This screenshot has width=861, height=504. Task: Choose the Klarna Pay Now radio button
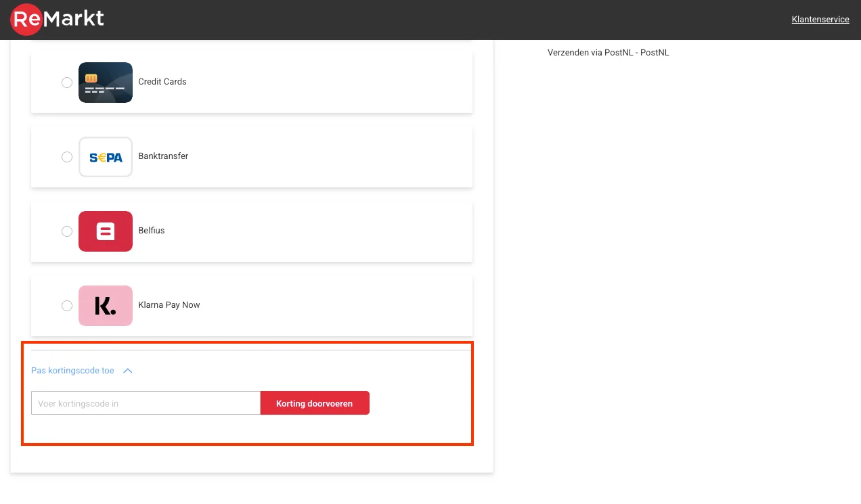pos(67,306)
